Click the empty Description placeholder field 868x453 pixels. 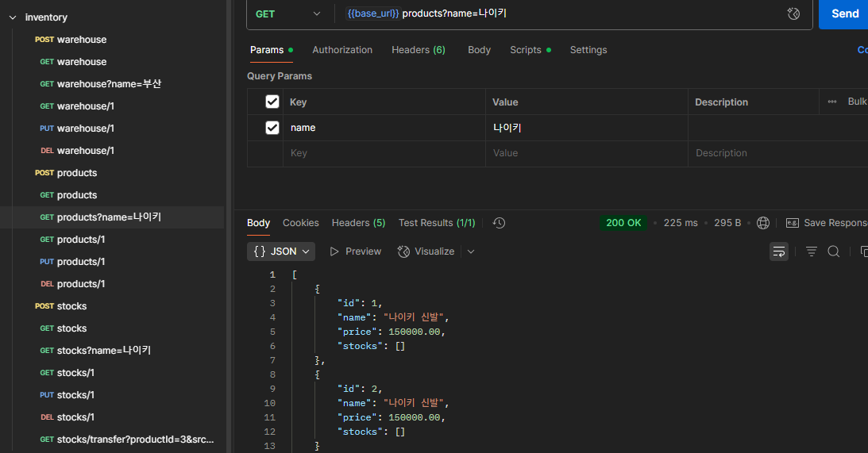(x=777, y=153)
